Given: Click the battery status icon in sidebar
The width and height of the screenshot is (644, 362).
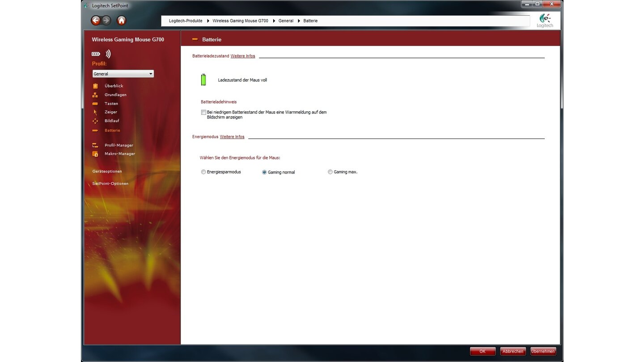Looking at the screenshot, I should point(96,54).
